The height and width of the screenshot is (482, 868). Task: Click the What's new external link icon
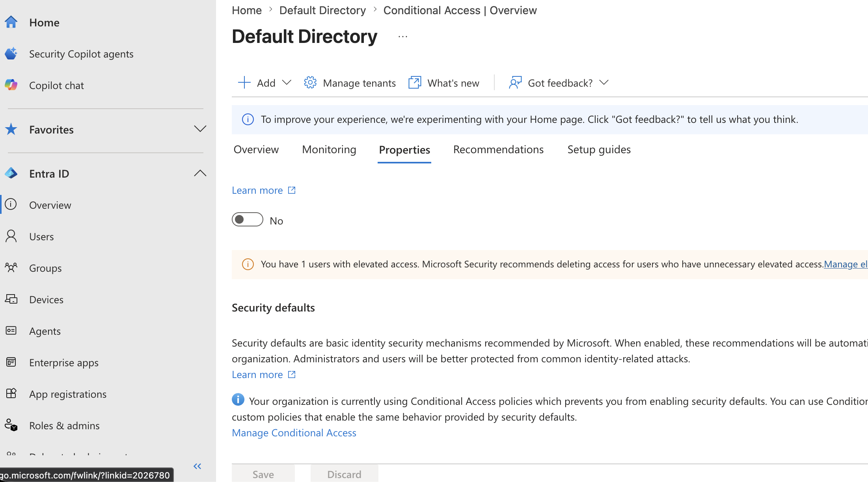(415, 83)
